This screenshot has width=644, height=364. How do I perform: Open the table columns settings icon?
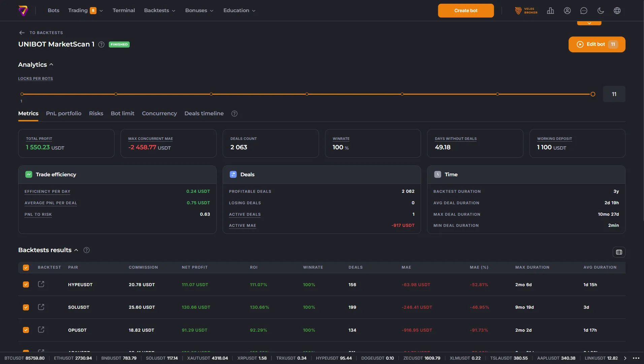619,252
